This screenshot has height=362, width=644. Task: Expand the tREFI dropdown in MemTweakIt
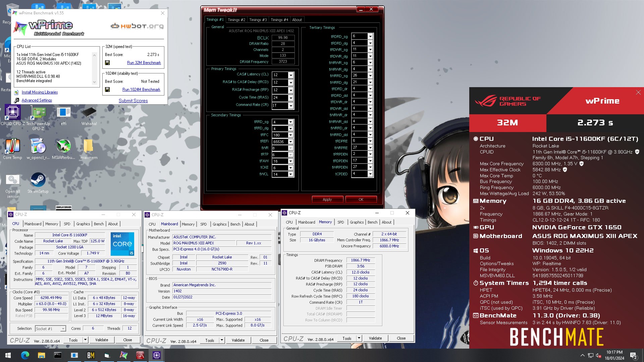pos(291,142)
